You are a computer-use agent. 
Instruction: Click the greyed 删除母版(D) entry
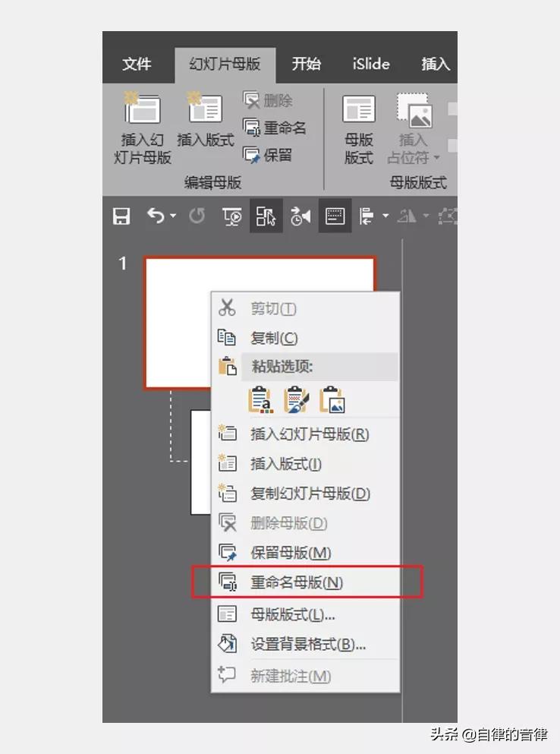pyautogui.click(x=305, y=522)
